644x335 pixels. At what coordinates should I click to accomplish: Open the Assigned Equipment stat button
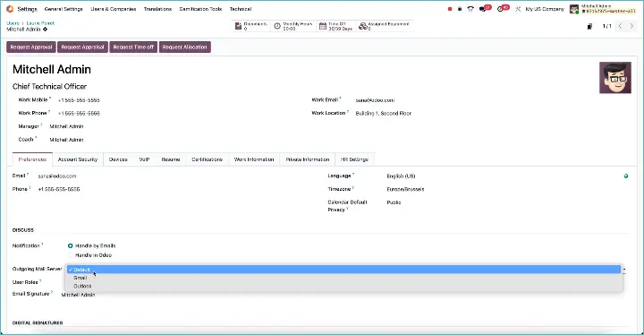coord(384,26)
